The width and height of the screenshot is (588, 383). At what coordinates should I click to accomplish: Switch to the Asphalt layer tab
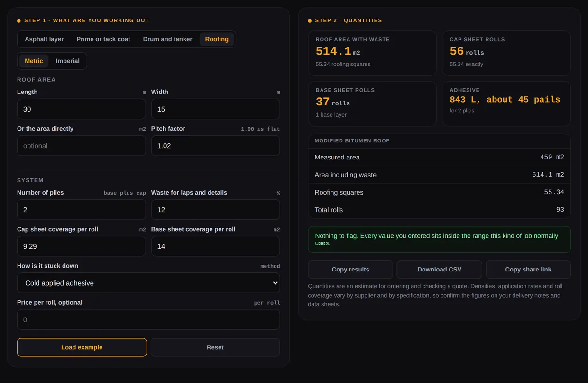pyautogui.click(x=44, y=39)
